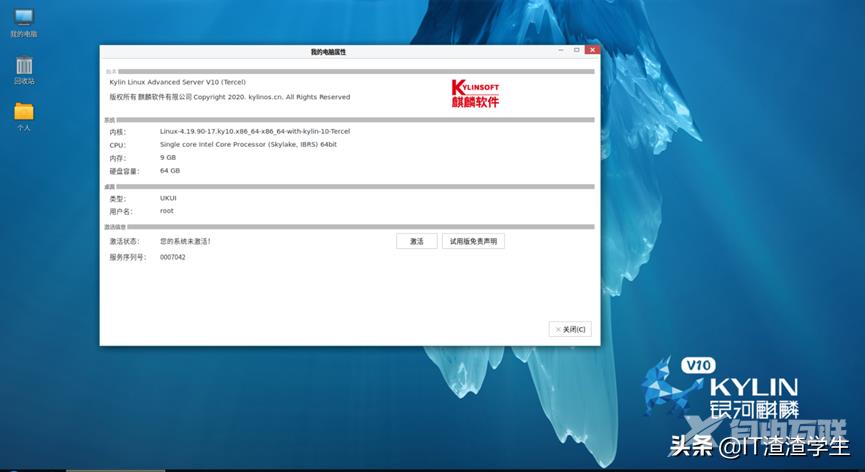This screenshot has width=865, height=472.
Task: Click the serial number 0007042
Action: point(172,257)
